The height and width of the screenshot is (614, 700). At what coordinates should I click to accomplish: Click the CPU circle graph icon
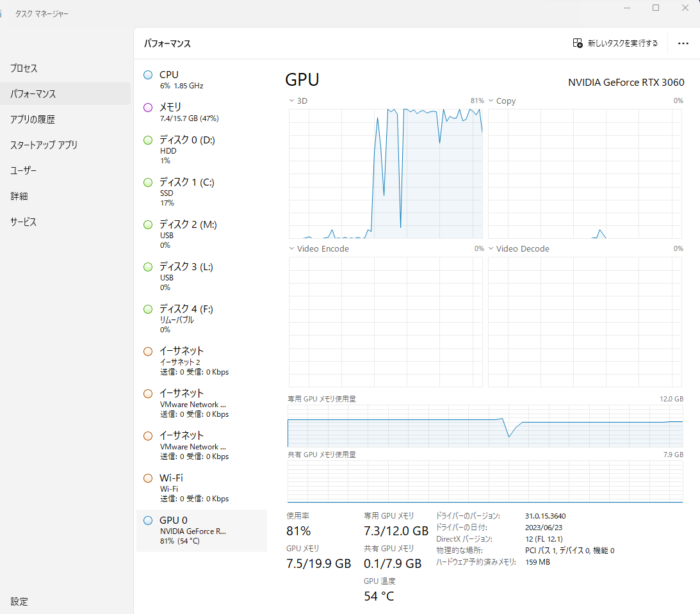click(x=148, y=75)
